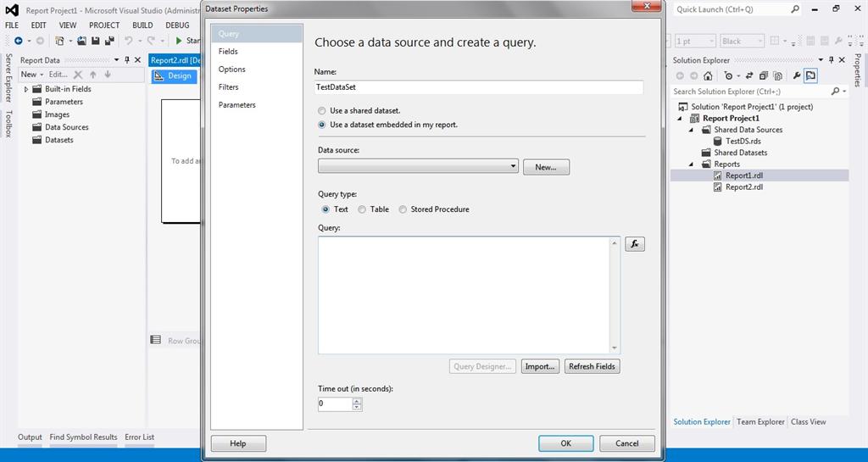Click the Delete X icon in Report Data toolbar
Screen dimensions: 868x462
coord(78,74)
